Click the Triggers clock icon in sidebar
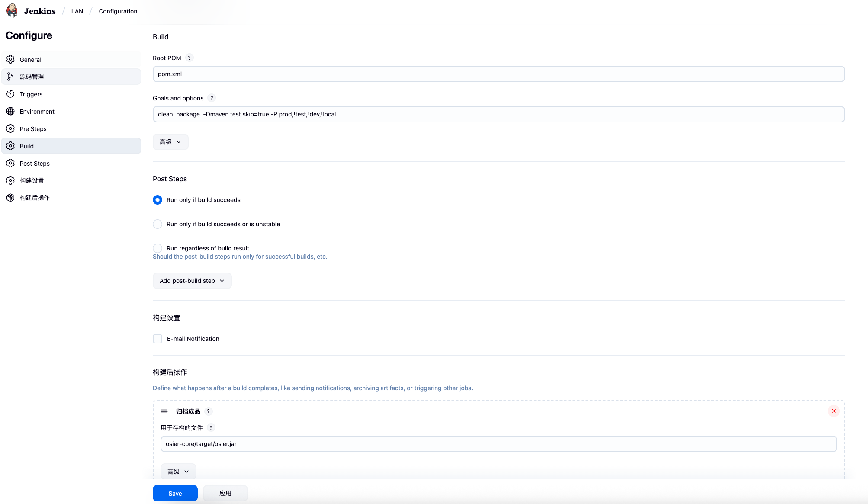 pyautogui.click(x=10, y=94)
